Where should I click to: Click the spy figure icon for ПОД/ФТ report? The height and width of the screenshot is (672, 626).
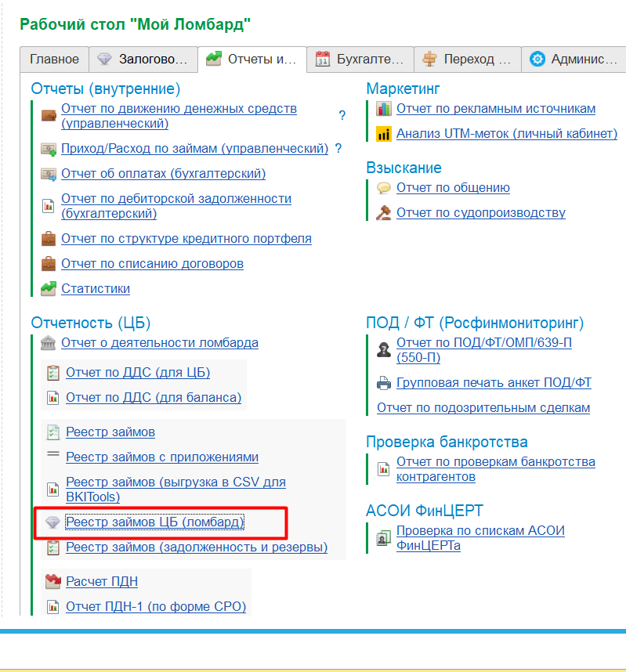point(383,350)
